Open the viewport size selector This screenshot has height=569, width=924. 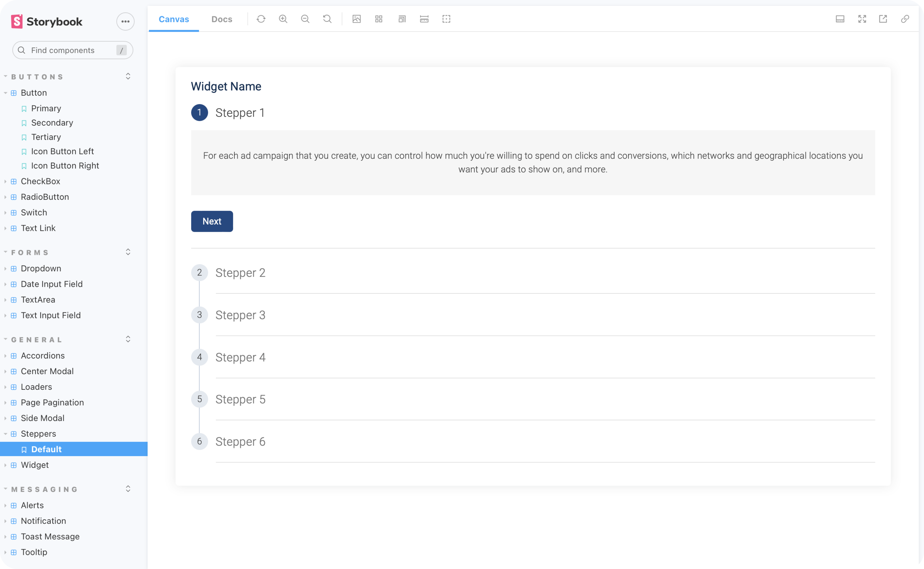click(x=402, y=19)
